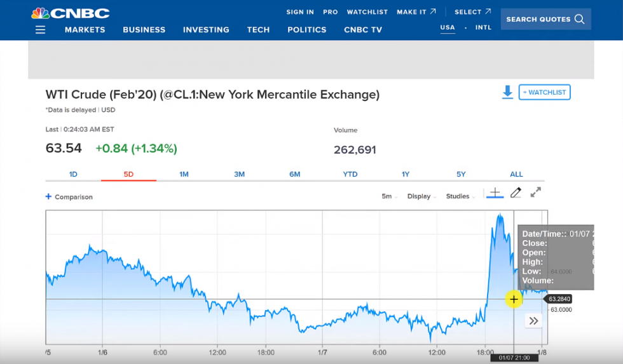623x364 pixels.
Task: Select the USA edition
Action: click(448, 28)
